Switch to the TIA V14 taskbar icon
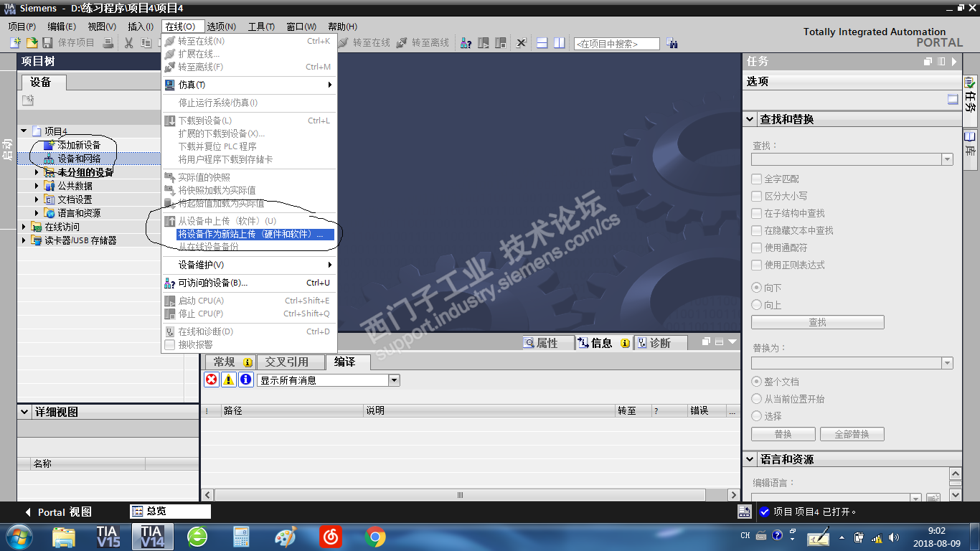This screenshot has width=980, height=551. click(x=153, y=536)
